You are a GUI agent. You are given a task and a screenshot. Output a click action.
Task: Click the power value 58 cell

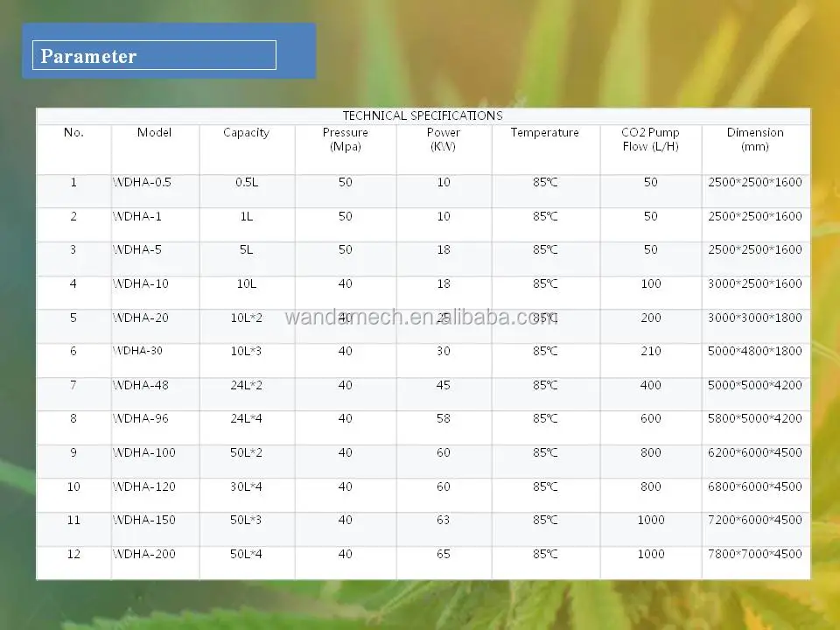pyautogui.click(x=443, y=418)
